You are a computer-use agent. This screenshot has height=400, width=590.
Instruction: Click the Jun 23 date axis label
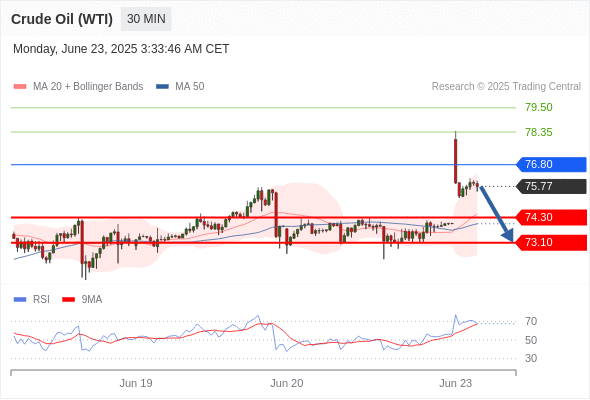(x=455, y=383)
